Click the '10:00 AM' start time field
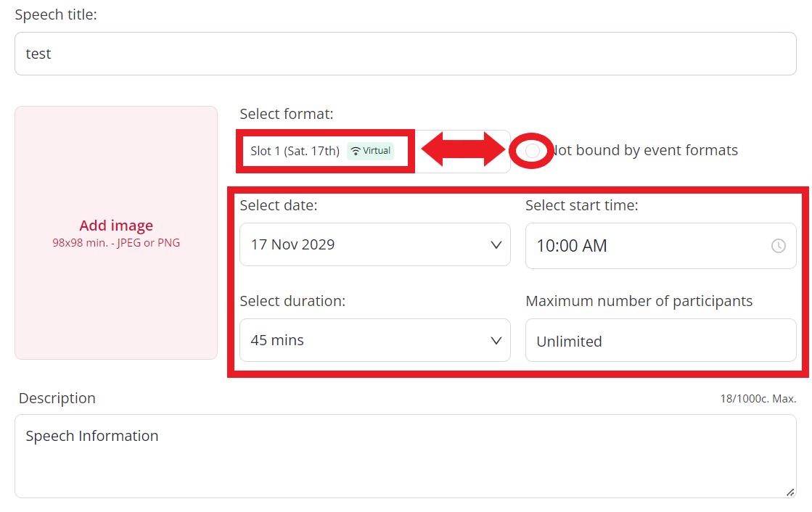The image size is (812, 512). 661,246
